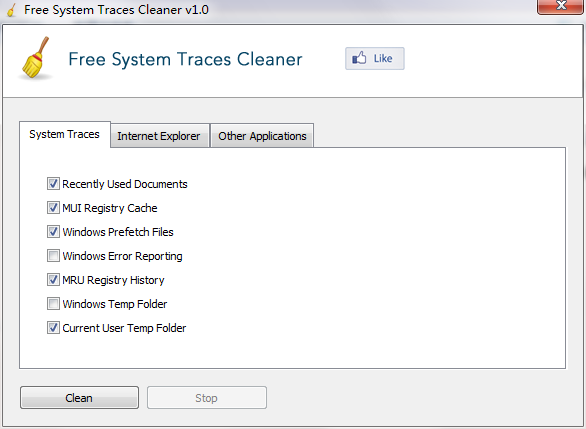Uncheck the Recently Used Documents checkbox
Viewport: 586px width, 429px height.
coord(53,183)
